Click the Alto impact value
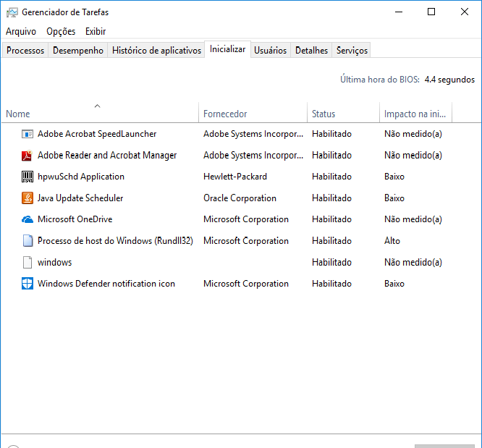This screenshot has width=482, height=448. (x=392, y=241)
